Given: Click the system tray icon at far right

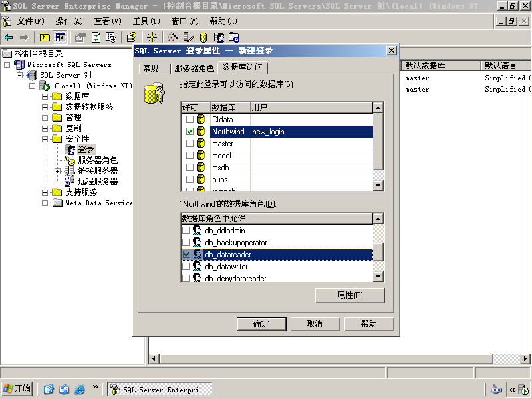Looking at the screenshot, I should tap(523, 390).
